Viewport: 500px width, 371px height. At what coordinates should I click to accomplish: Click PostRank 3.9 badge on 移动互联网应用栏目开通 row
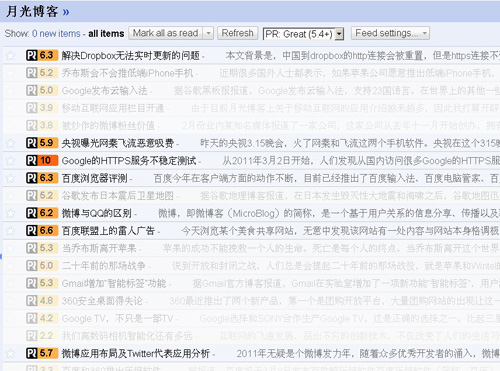42,108
